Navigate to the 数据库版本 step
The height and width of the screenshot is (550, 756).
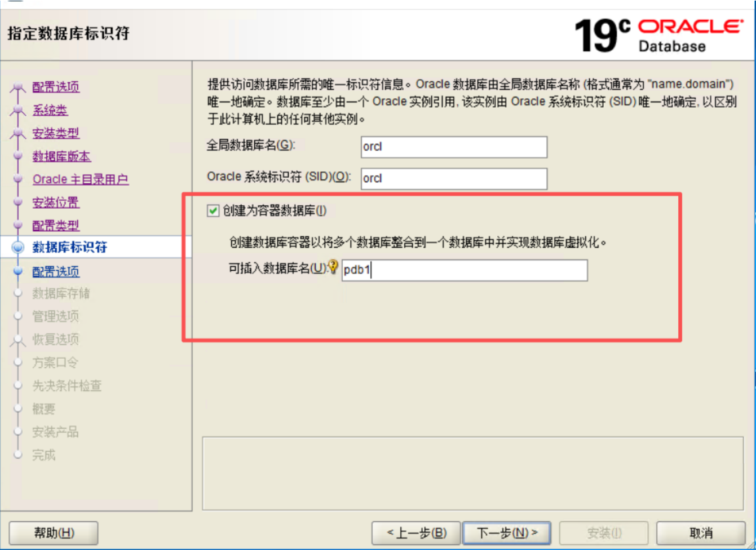tap(61, 156)
